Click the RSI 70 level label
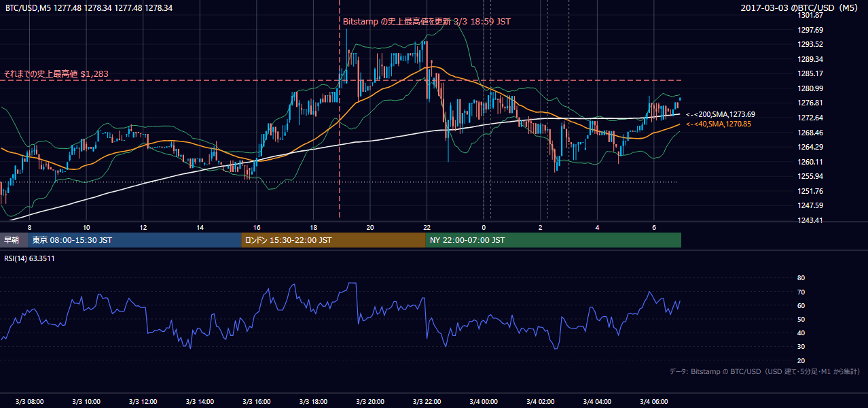868x408 pixels. pos(801,292)
